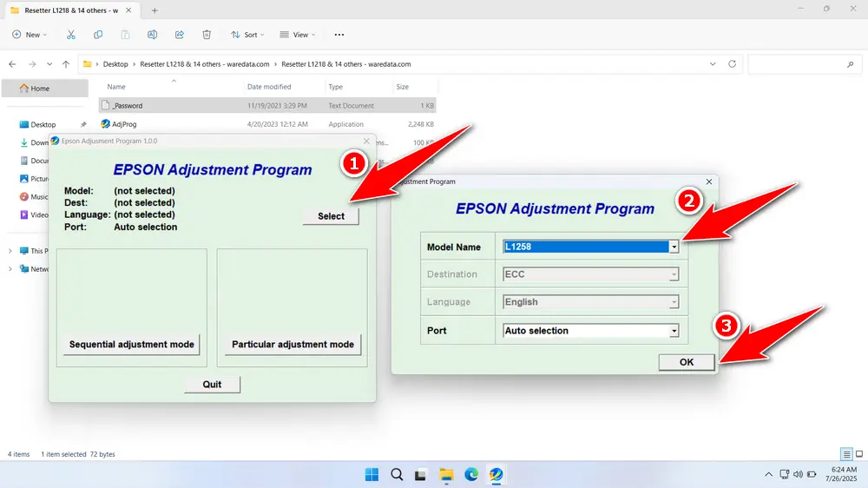Expand the Model Name dropdown arrow
Viewport: 868px width, 488px height.
coord(674,247)
